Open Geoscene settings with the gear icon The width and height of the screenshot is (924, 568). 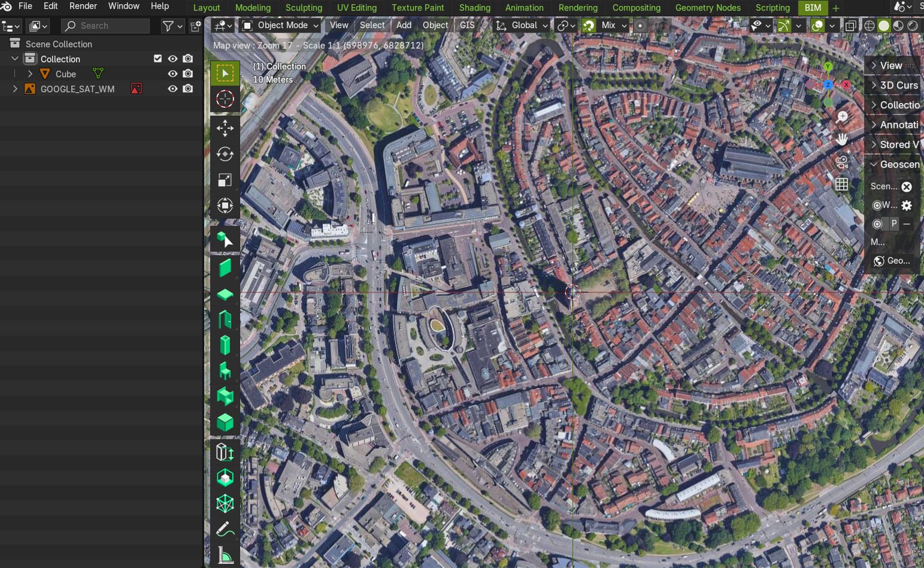click(907, 205)
